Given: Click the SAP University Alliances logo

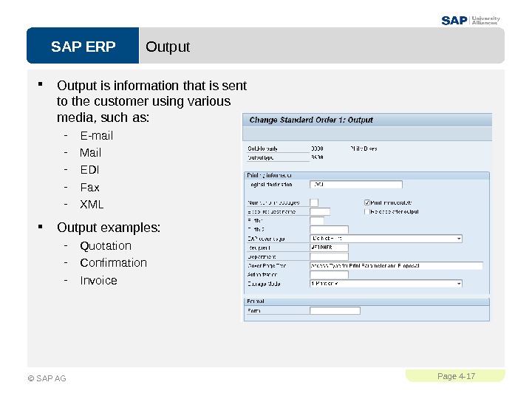Looking at the screenshot, I should pos(471,20).
